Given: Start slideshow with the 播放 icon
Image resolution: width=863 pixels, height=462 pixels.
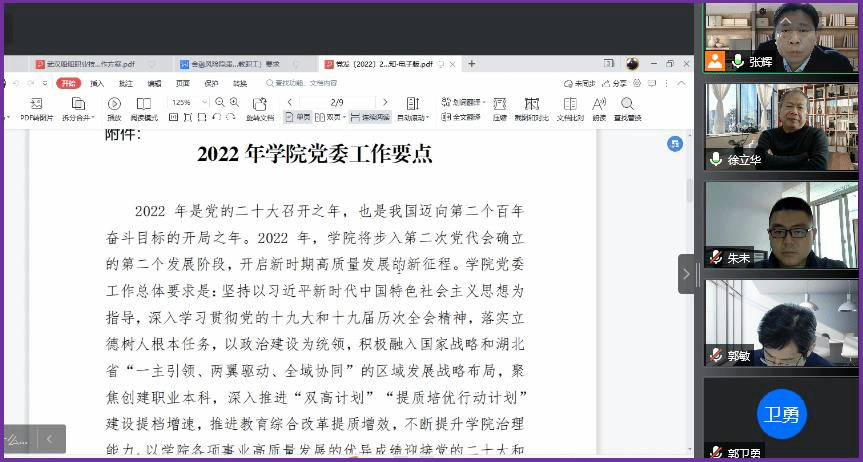Looking at the screenshot, I should click(x=114, y=104).
